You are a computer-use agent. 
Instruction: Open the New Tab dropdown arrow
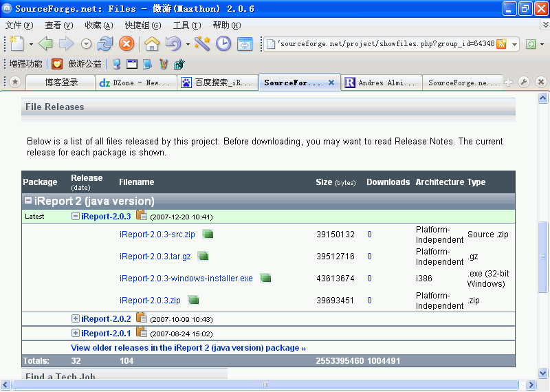pyautogui.click(x=31, y=44)
